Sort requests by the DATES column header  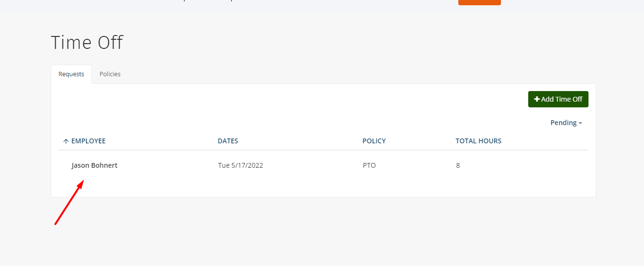pyautogui.click(x=228, y=141)
